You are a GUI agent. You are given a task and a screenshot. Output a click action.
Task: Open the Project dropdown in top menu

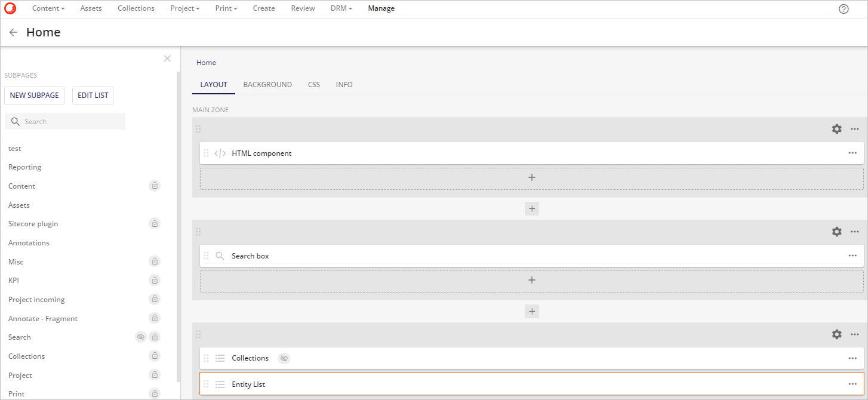pyautogui.click(x=184, y=8)
